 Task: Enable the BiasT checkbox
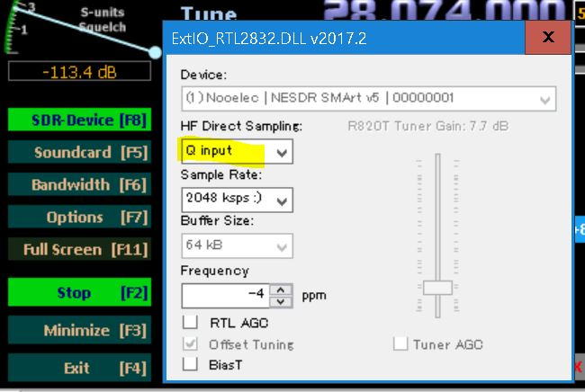(190, 364)
